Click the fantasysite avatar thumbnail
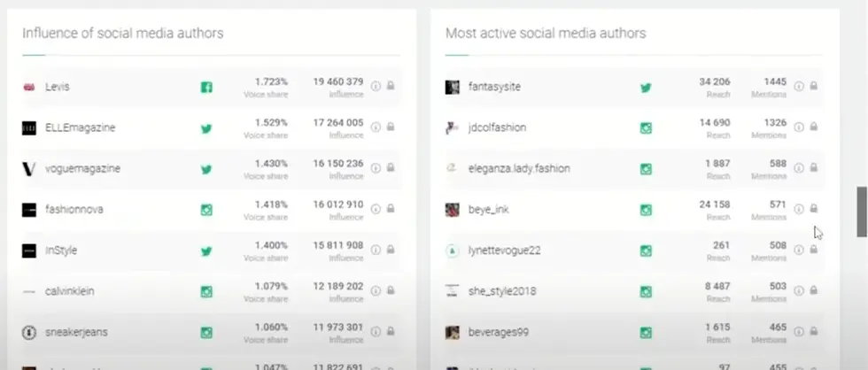The image size is (868, 370). pyautogui.click(x=452, y=87)
